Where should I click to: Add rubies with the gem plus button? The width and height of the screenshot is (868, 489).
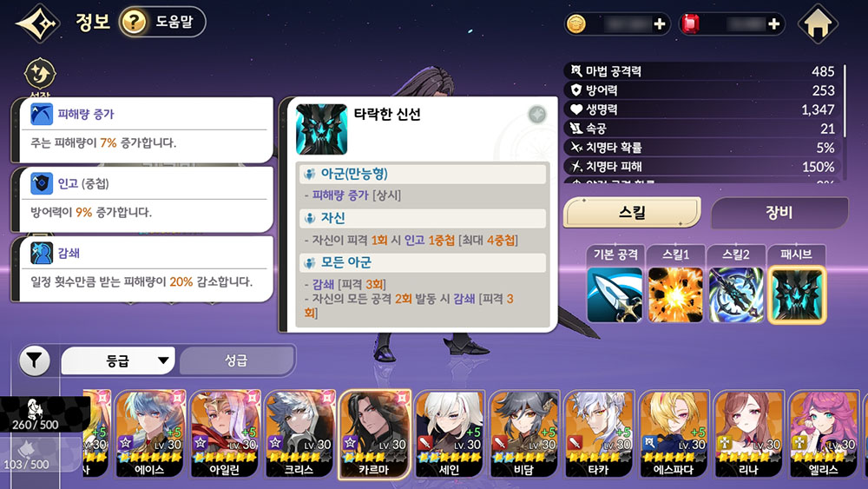pyautogui.click(x=774, y=23)
